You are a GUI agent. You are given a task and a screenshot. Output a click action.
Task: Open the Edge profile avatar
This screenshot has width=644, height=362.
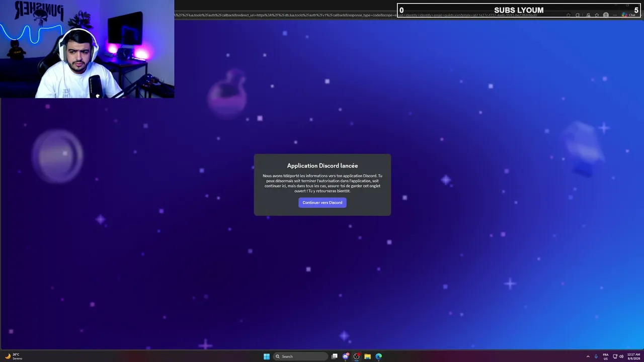606,15
